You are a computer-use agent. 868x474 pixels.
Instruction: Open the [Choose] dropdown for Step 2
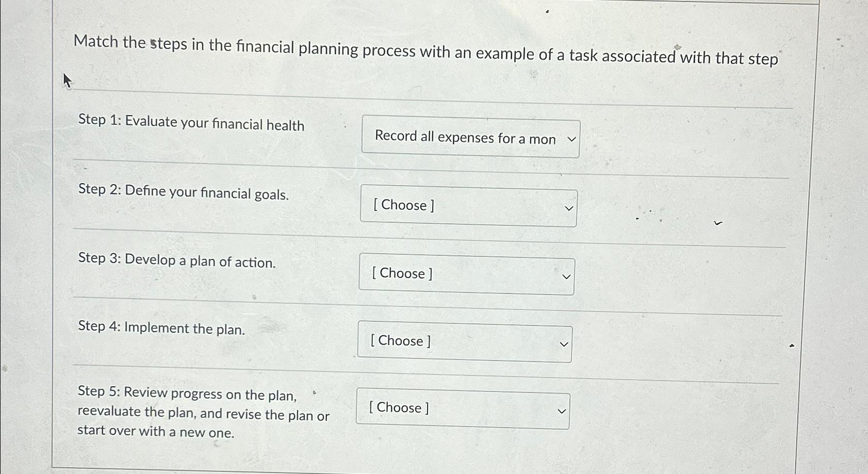point(468,206)
